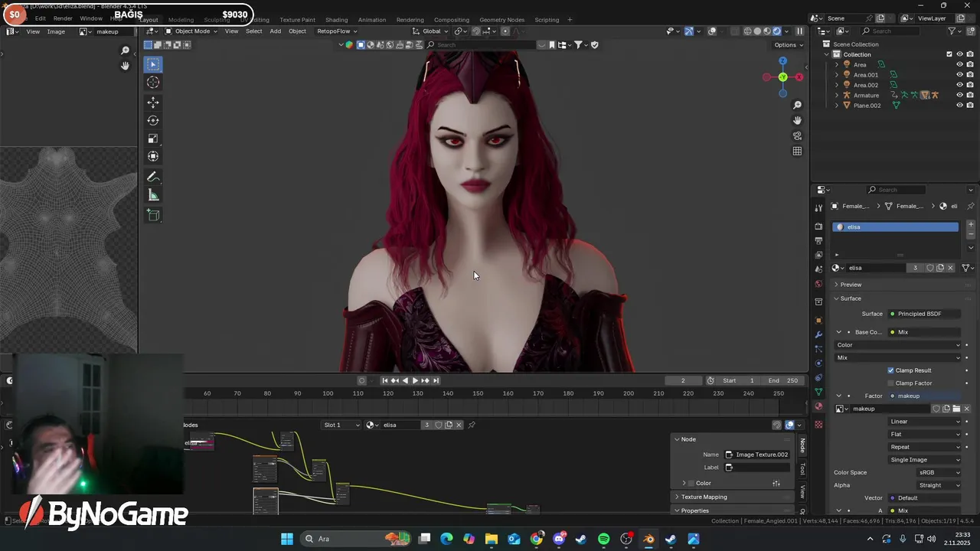Switch orthographic/perspective grid icon
980x551 pixels.
coord(797,151)
